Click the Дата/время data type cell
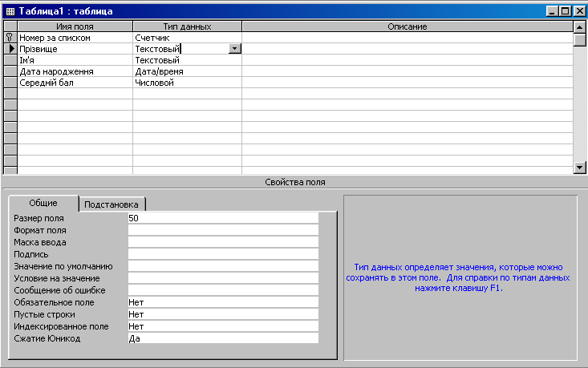The height and width of the screenshot is (368, 588). (x=187, y=71)
